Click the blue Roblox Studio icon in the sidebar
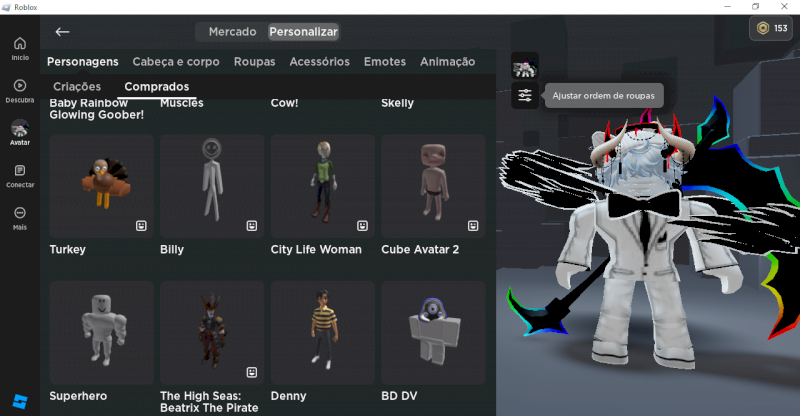Screen dimensions: 800x416 point(20,401)
